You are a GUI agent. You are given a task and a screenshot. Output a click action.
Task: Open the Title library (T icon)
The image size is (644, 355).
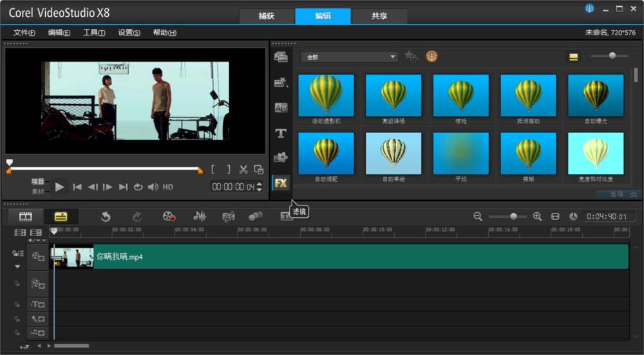point(281,133)
